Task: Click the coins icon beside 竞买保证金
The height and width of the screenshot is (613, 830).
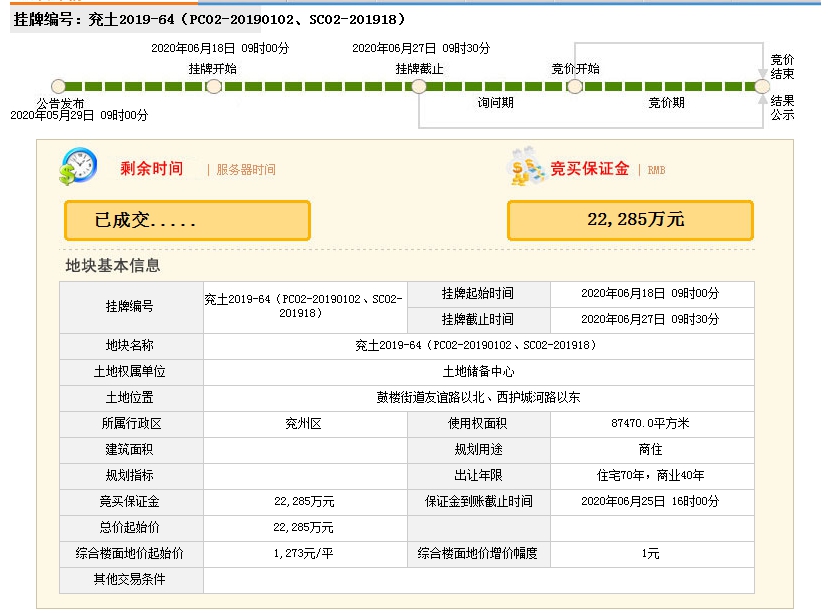Action: coord(525,167)
